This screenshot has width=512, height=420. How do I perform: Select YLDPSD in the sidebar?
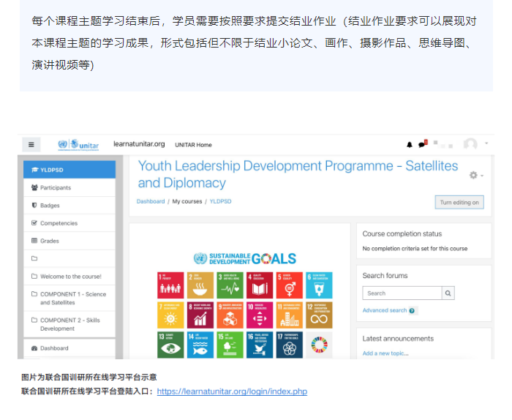coord(69,170)
